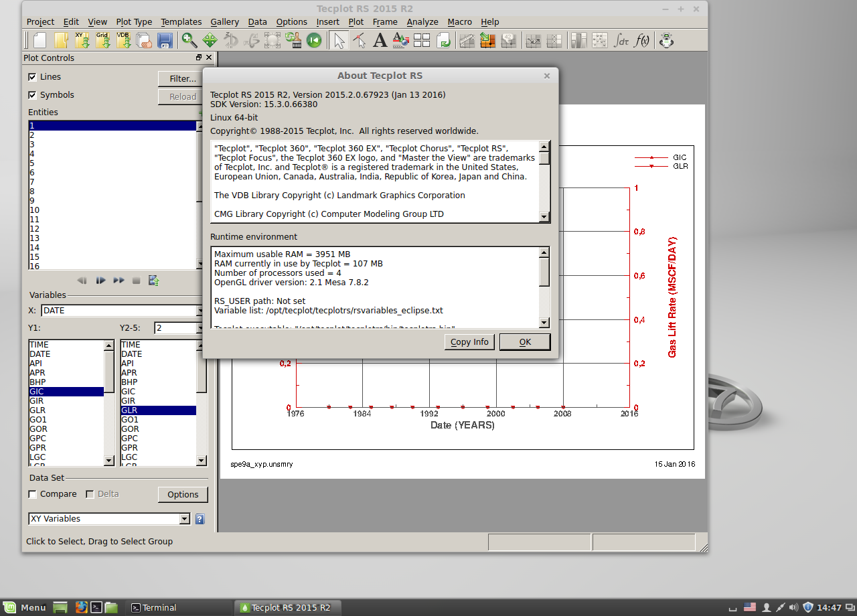The image size is (857, 616).
Task: Open the text format color tool icon
Action: tap(401, 40)
